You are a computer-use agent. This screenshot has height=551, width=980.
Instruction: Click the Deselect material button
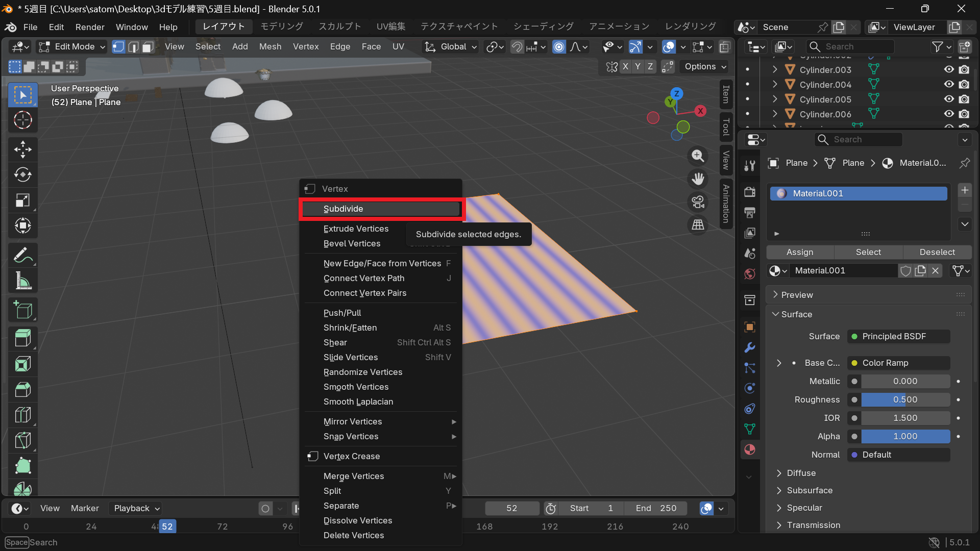937,252
